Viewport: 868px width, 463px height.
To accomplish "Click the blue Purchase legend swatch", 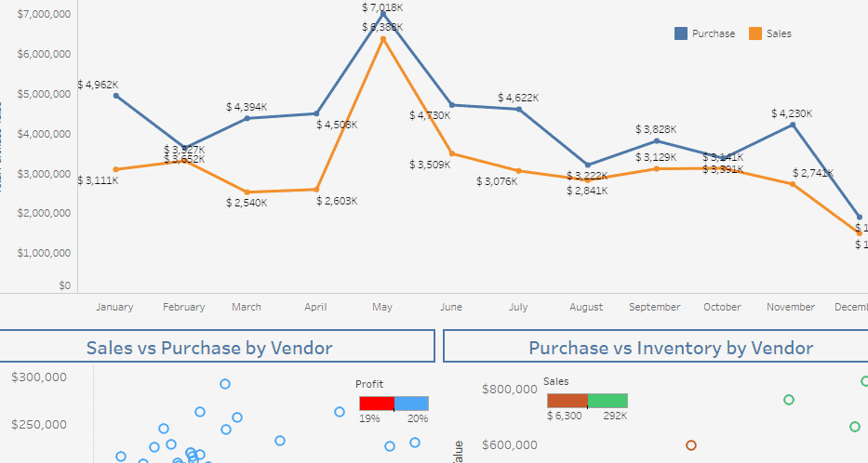I will coord(681,33).
